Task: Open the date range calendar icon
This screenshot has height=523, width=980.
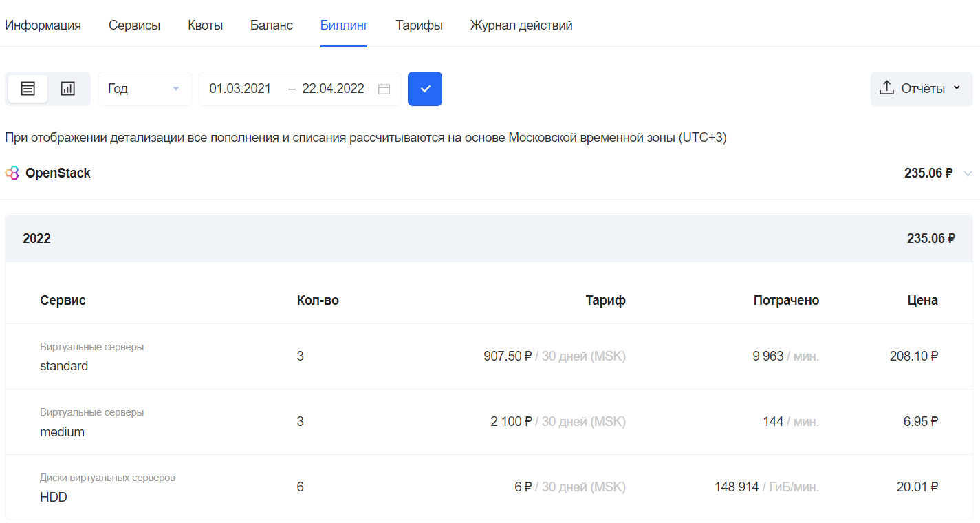Action: tap(384, 89)
